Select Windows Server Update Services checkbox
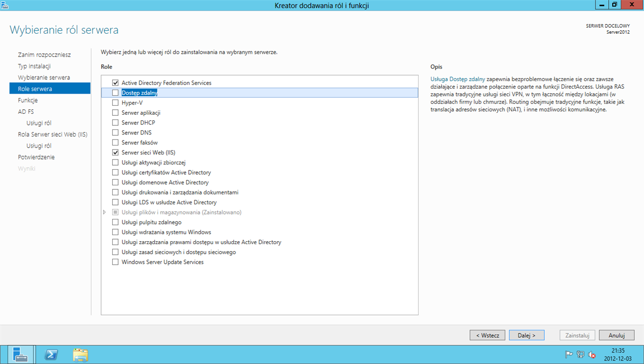Viewport: 644px width, 364px height. coord(115,262)
